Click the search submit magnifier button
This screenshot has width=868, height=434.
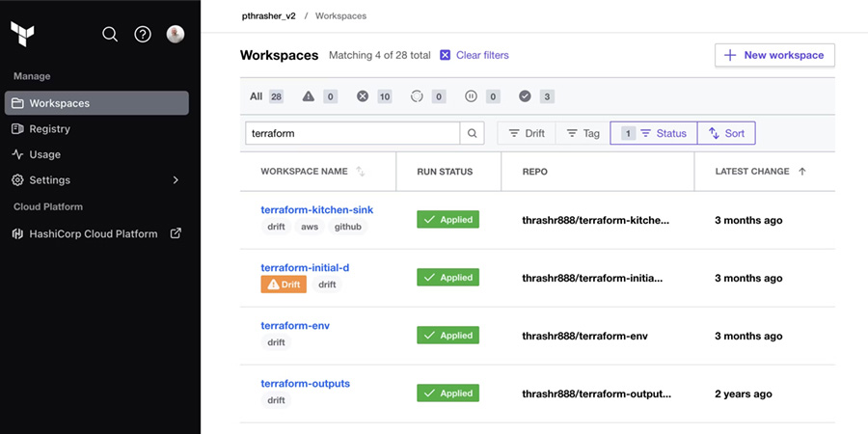point(473,133)
